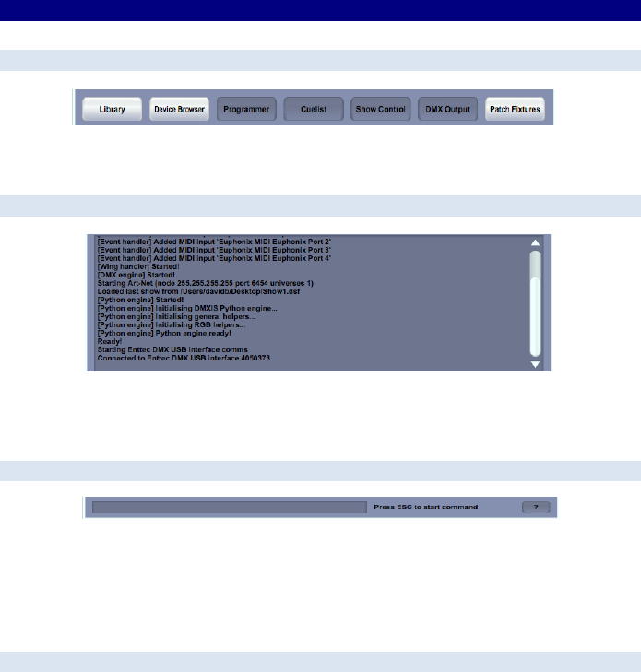Click 'Starting Enttec DMX USB interface comms' line
Screen dimensions: 641x672
172,349
